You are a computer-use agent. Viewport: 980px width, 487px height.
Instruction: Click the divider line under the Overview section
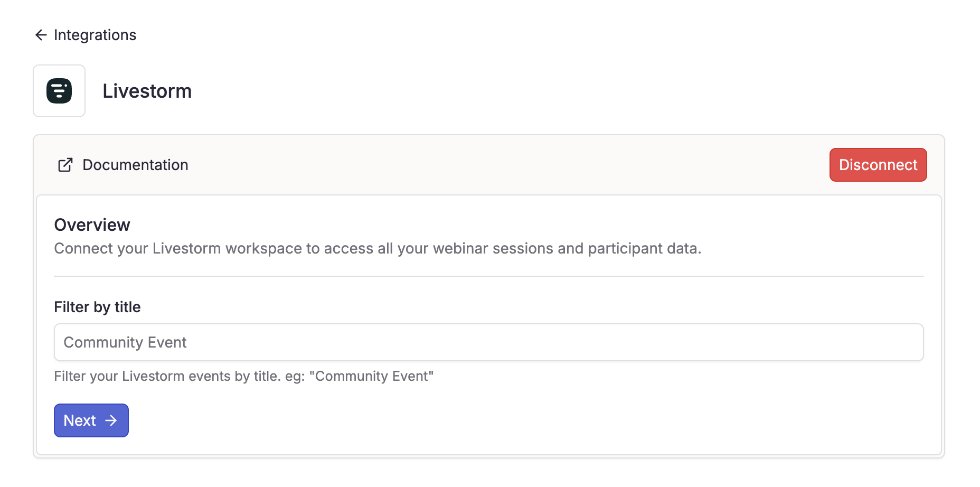pos(489,276)
